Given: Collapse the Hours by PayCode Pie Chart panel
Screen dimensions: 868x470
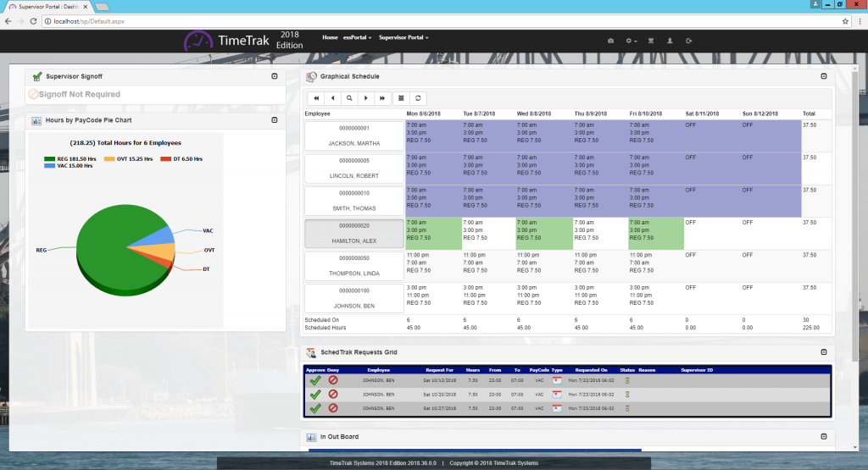Looking at the screenshot, I should click(275, 120).
